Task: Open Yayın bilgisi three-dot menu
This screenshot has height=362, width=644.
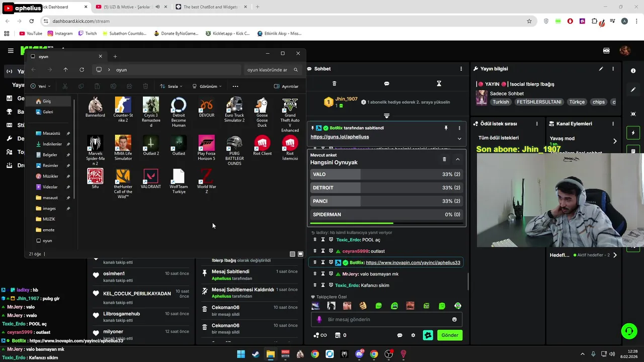Action: pos(613,69)
